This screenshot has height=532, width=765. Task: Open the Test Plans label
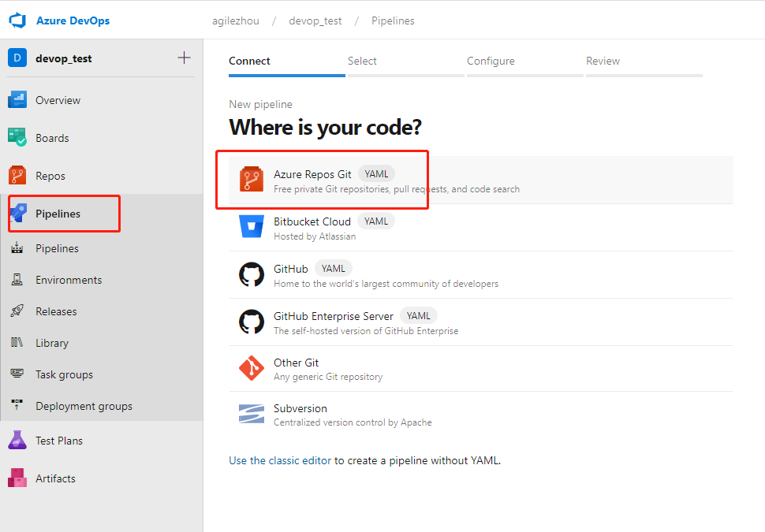pos(59,441)
